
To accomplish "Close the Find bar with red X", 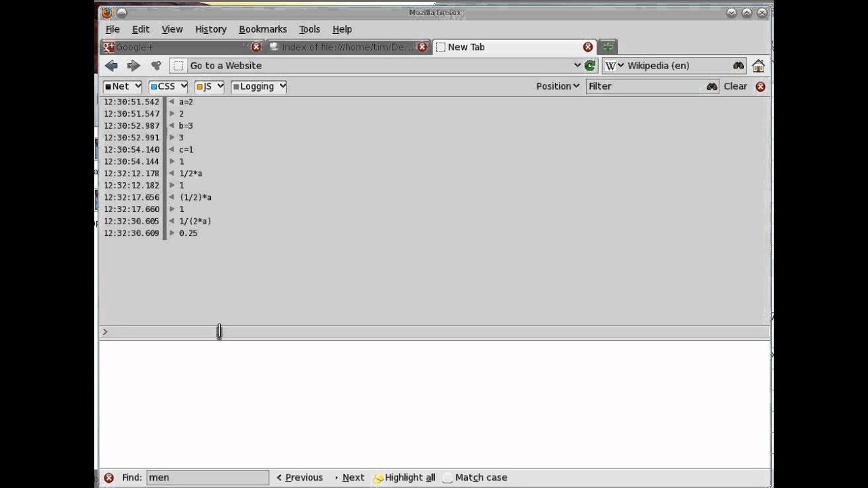I will pyautogui.click(x=108, y=478).
